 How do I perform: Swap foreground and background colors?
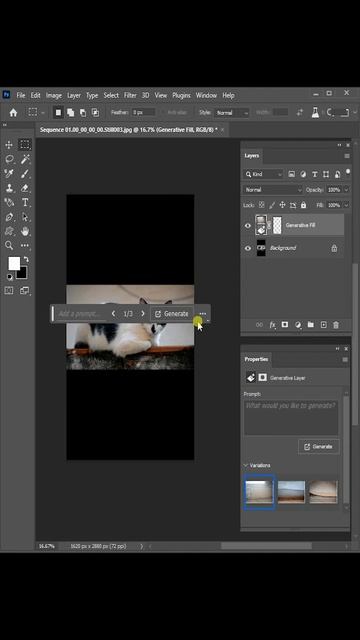point(26,259)
